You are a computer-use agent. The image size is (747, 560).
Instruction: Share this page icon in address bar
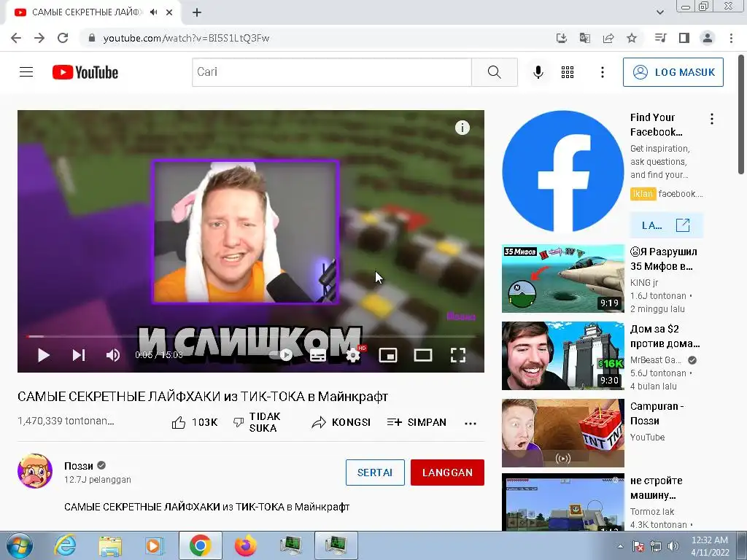click(608, 38)
